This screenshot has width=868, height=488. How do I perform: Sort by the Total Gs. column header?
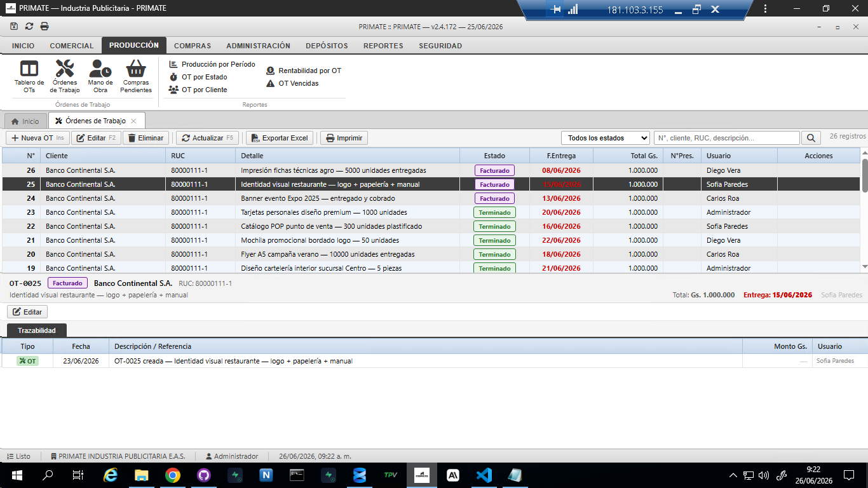pyautogui.click(x=628, y=156)
